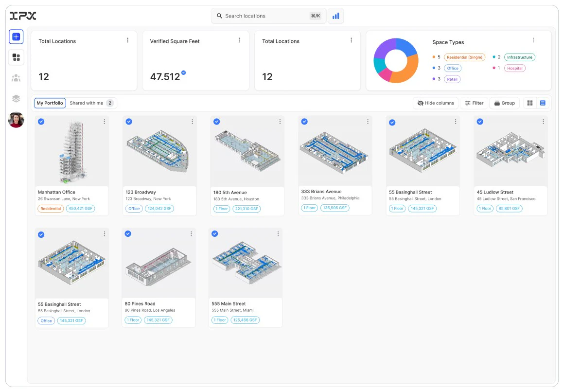Image resolution: width=564 pixels, height=392 pixels.
Task: Open the team members icon in sidebar
Action: [16, 78]
